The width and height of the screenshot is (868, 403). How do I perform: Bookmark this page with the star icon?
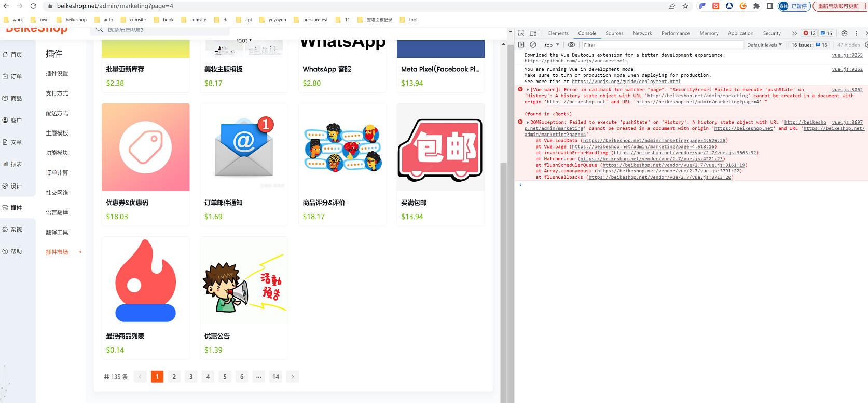click(685, 6)
